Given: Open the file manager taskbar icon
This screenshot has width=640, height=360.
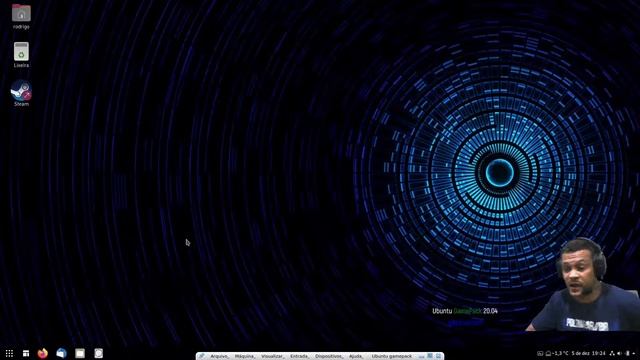Looking at the screenshot, I should (x=80, y=353).
